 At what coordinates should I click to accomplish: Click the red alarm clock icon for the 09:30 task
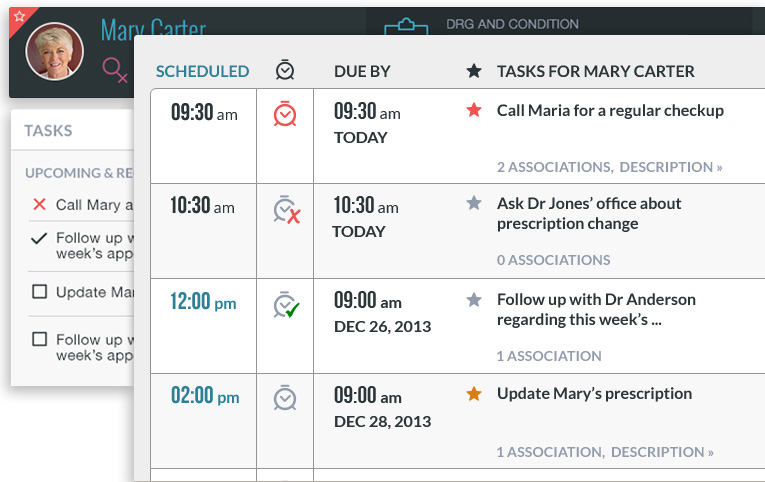tap(285, 114)
